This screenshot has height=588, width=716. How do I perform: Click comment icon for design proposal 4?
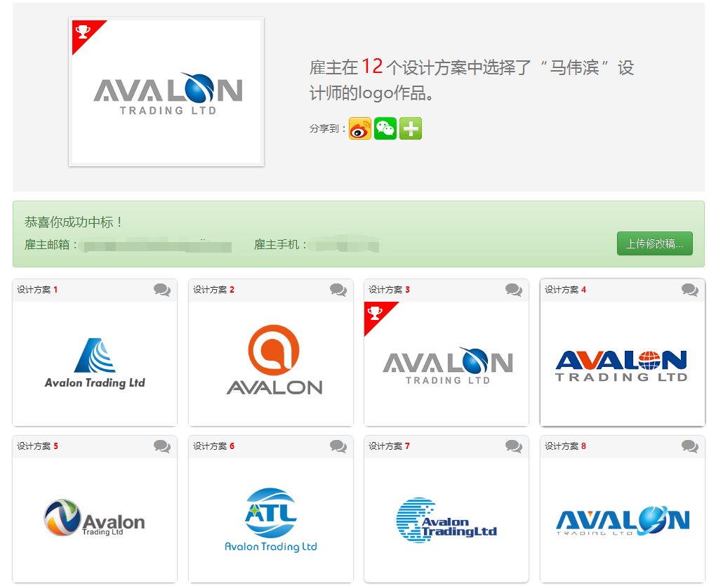pyautogui.click(x=690, y=290)
